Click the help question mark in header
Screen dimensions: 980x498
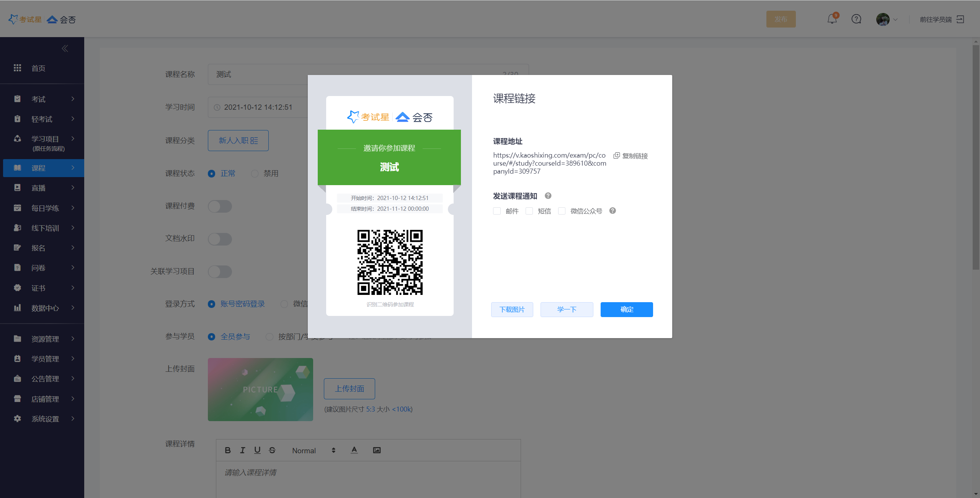(856, 19)
